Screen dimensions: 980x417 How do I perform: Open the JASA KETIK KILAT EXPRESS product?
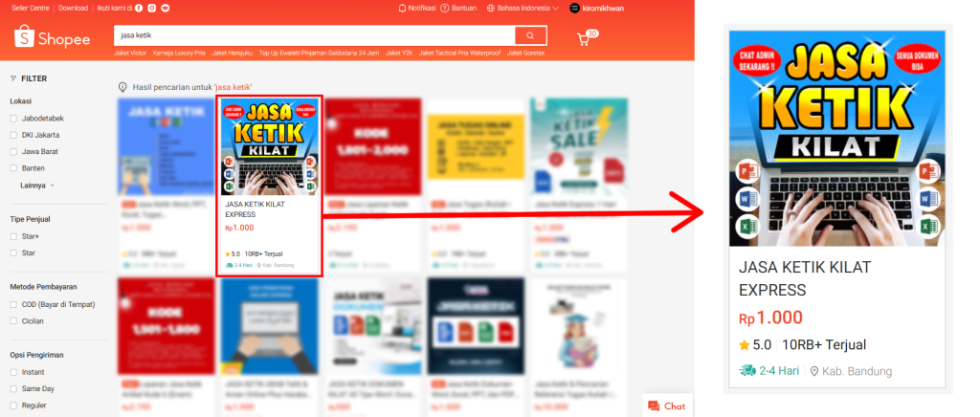pyautogui.click(x=269, y=187)
